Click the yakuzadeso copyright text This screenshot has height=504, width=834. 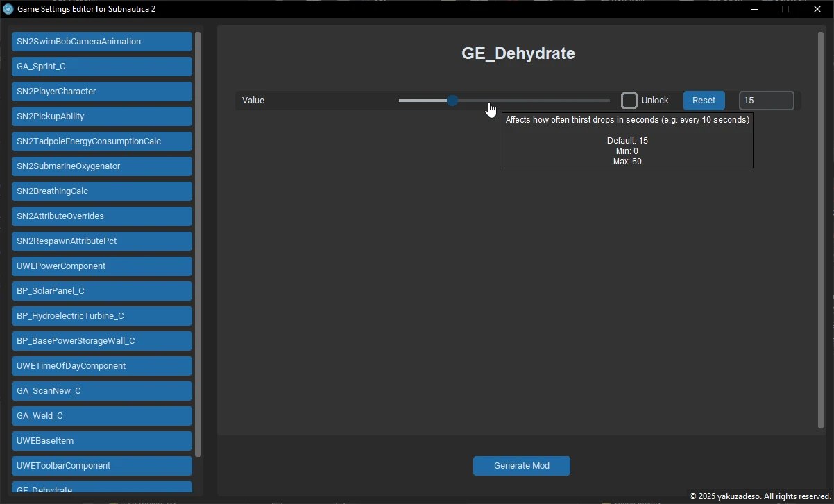point(760,496)
